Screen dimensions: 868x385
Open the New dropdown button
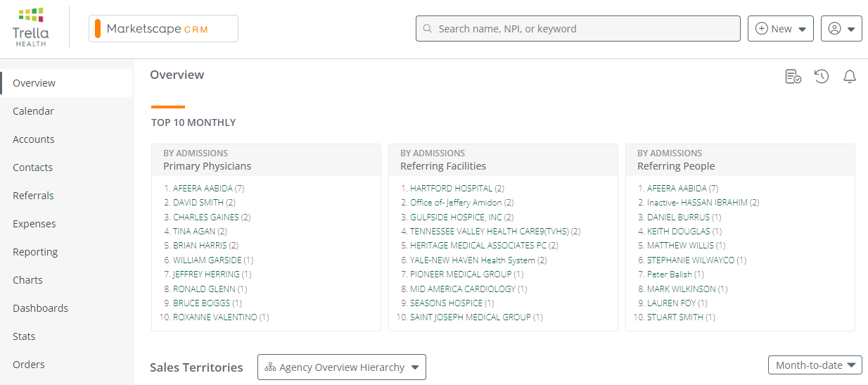[781, 29]
